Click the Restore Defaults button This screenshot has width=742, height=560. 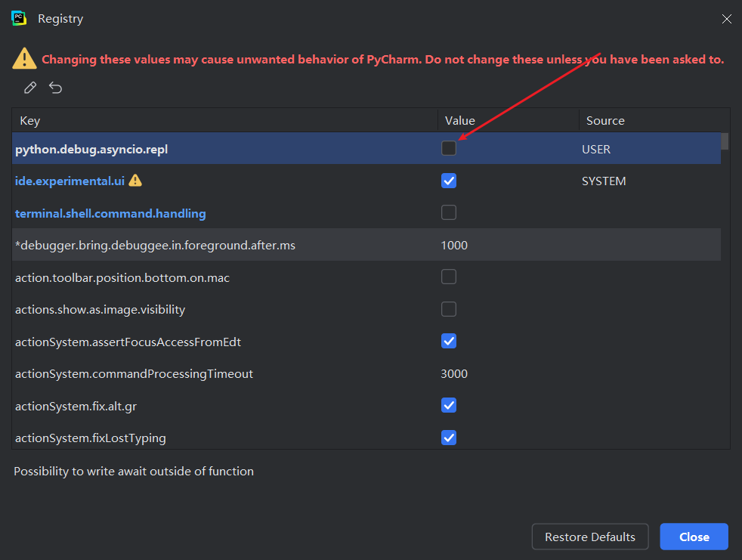(589, 537)
